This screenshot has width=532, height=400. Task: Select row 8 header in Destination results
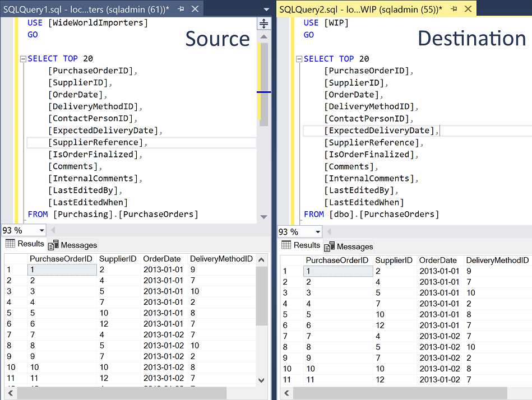pyautogui.click(x=292, y=347)
